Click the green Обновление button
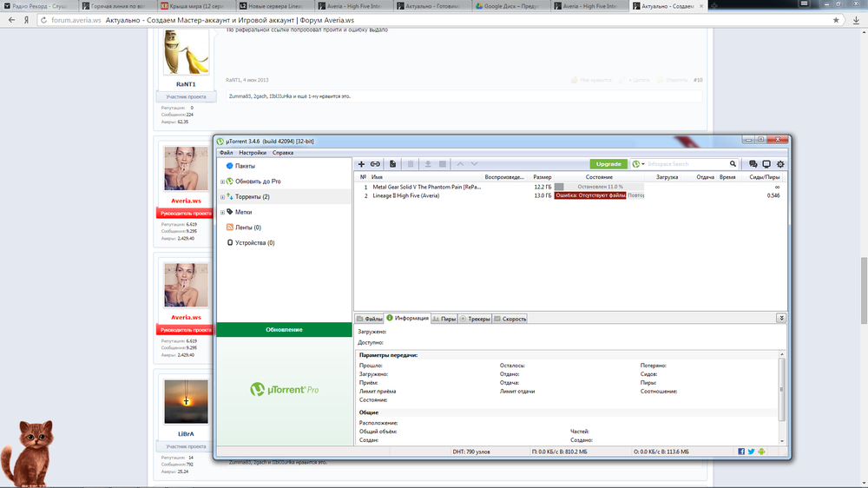Image resolution: width=868 pixels, height=488 pixels. tap(284, 330)
